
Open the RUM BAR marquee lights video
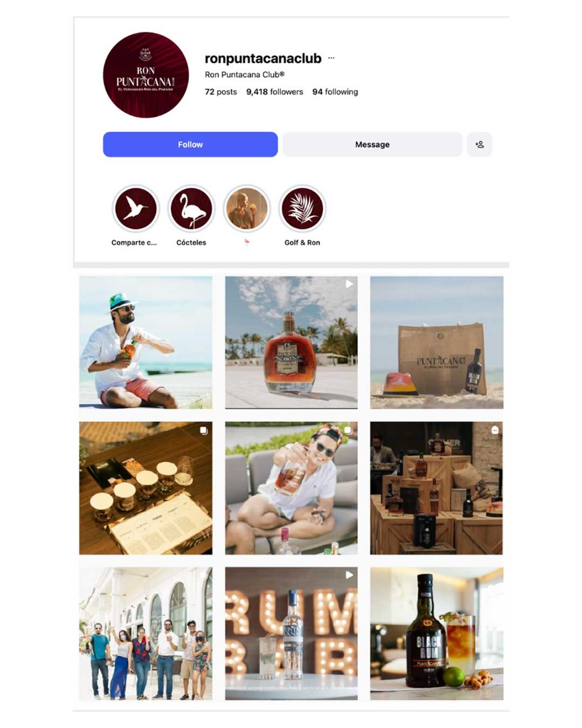(x=291, y=634)
